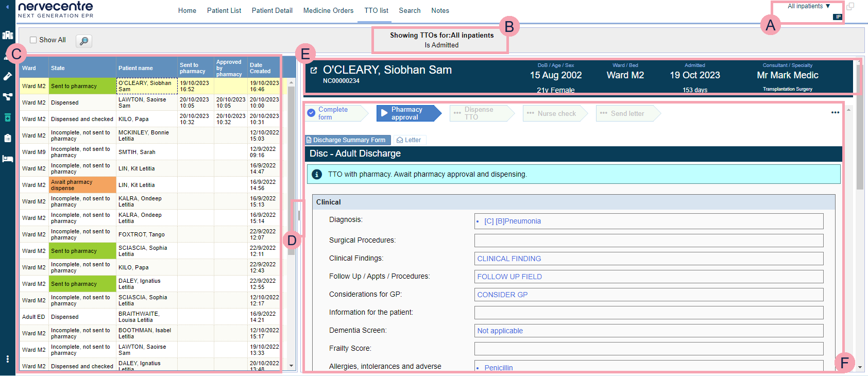Image resolution: width=868 pixels, height=376 pixels.
Task: Tick the Show All checkbox
Action: coord(33,40)
